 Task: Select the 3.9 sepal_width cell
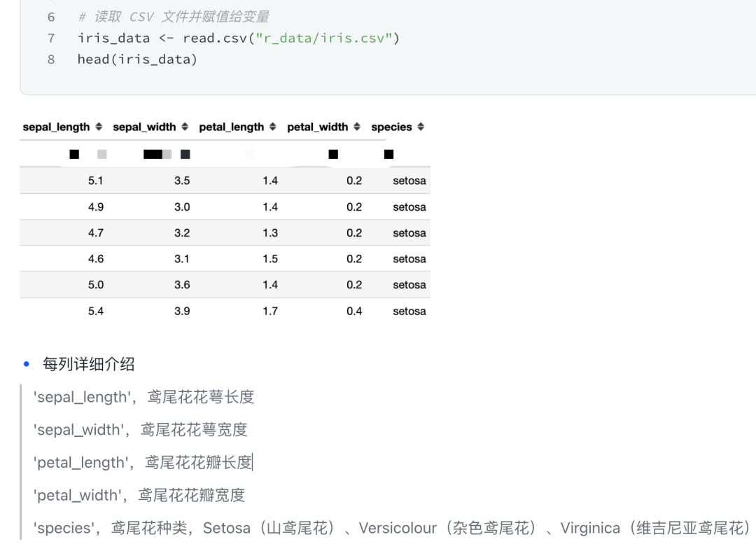[182, 311]
